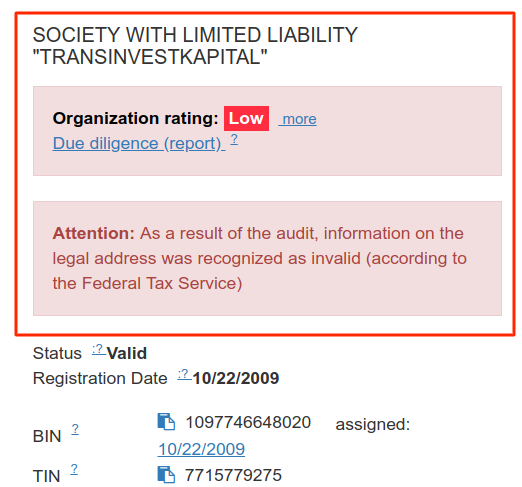Open the 'more' link beside rating
Screen dimensions: 522x487
pyautogui.click(x=298, y=119)
